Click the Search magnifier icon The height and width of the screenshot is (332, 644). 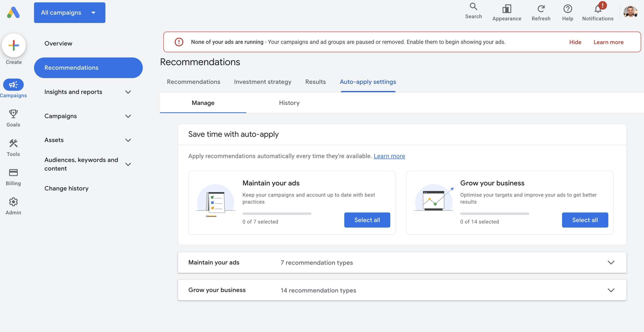pyautogui.click(x=473, y=7)
